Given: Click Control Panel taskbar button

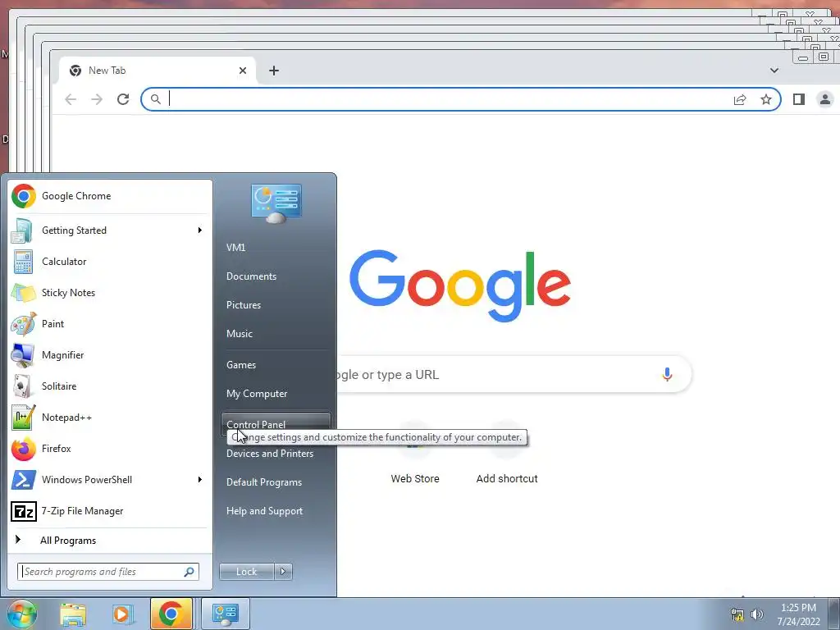Looking at the screenshot, I should point(225,614).
